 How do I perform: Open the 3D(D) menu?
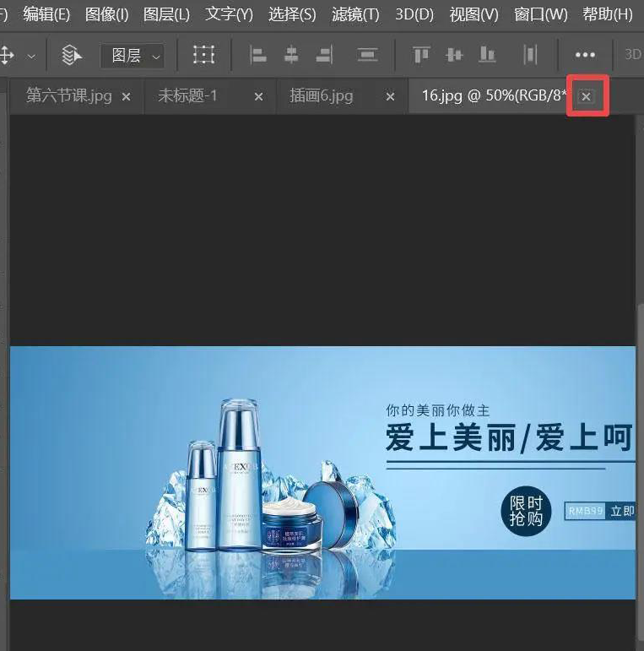click(x=414, y=14)
